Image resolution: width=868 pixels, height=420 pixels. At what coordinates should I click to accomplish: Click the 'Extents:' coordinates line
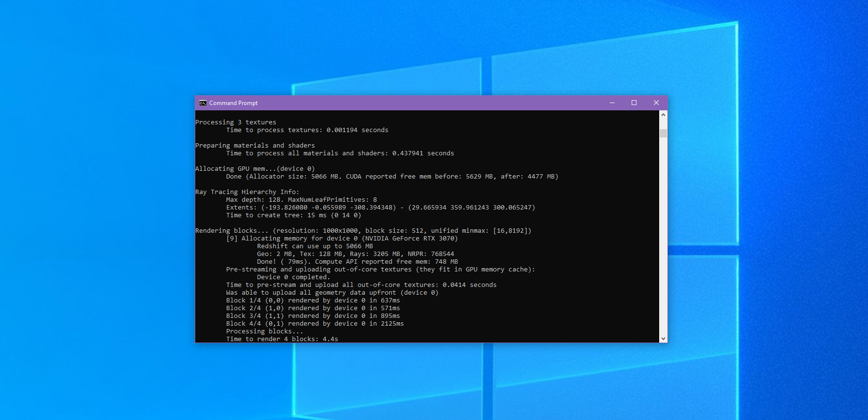(x=381, y=208)
